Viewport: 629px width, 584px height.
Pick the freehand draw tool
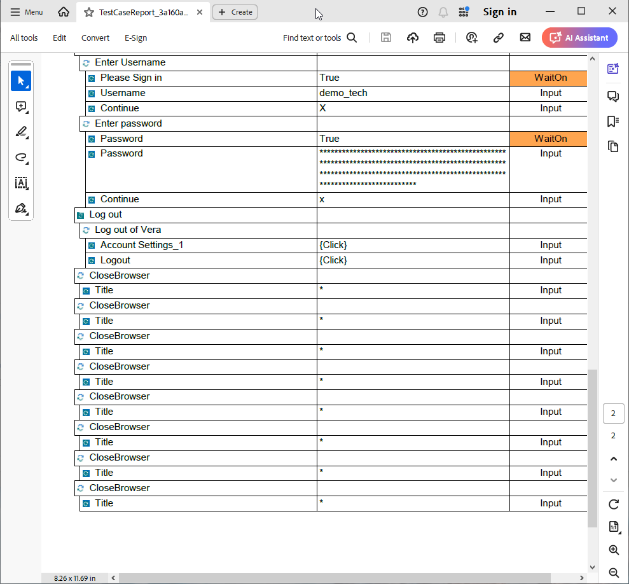pyautogui.click(x=21, y=158)
